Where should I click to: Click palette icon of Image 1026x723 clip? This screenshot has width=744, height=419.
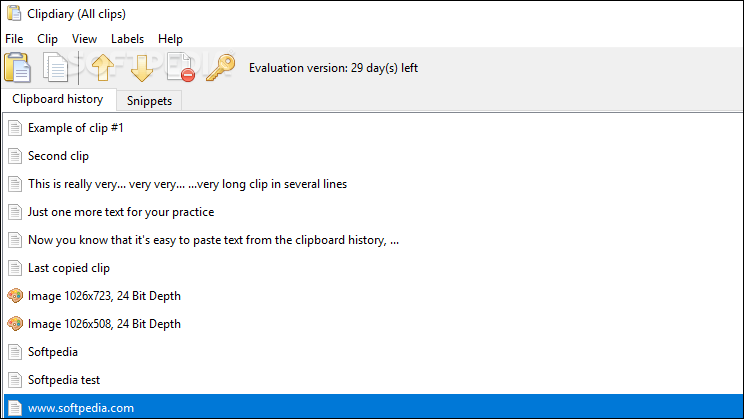point(15,296)
